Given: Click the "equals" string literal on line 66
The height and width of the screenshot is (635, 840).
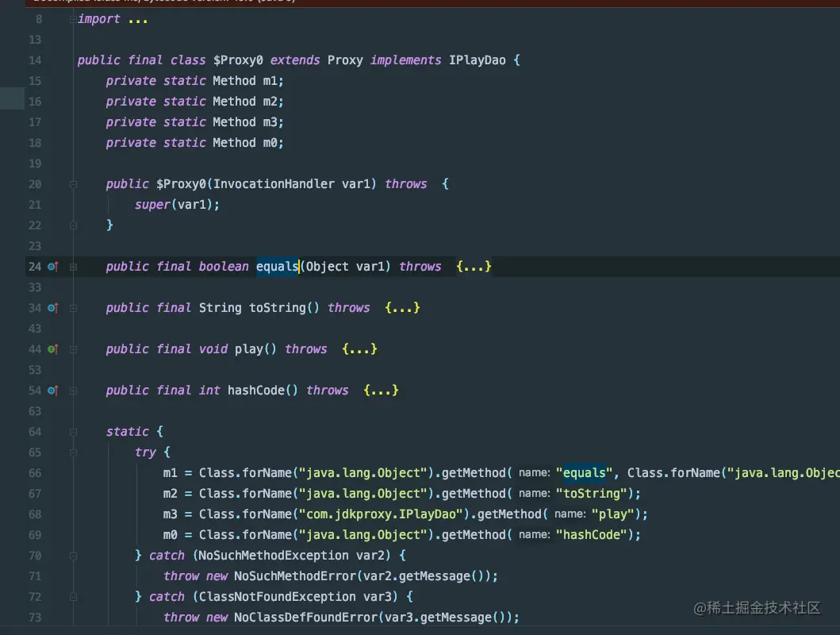Looking at the screenshot, I should (x=584, y=472).
